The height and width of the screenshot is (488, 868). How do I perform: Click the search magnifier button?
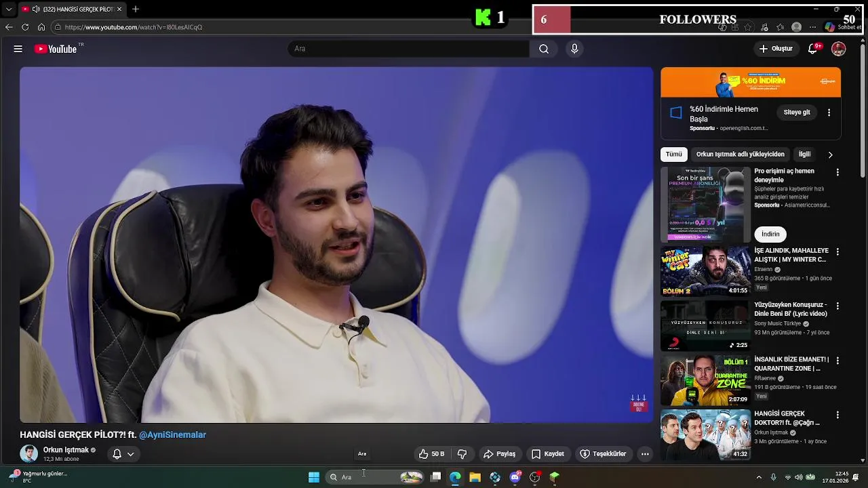544,49
